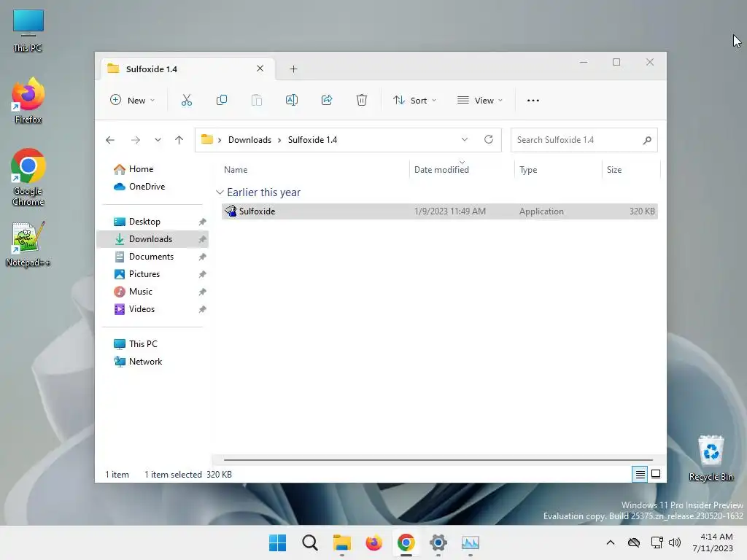Viewport: 747px width, 560px height.
Task: Sort by the Type column header
Action: click(558, 169)
